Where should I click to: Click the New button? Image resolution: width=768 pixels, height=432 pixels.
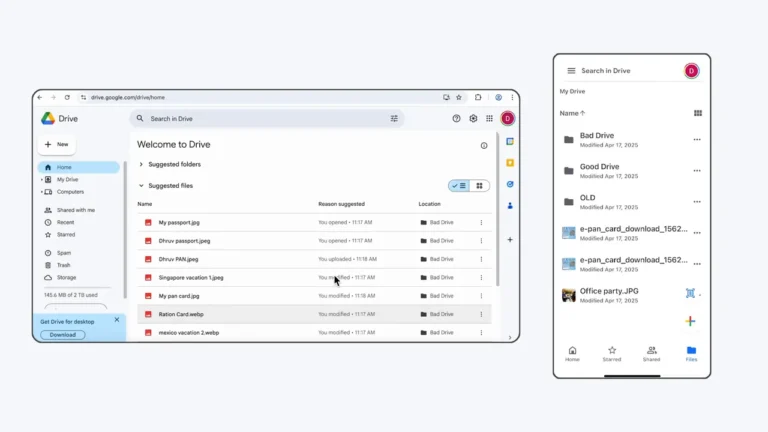(x=57, y=144)
